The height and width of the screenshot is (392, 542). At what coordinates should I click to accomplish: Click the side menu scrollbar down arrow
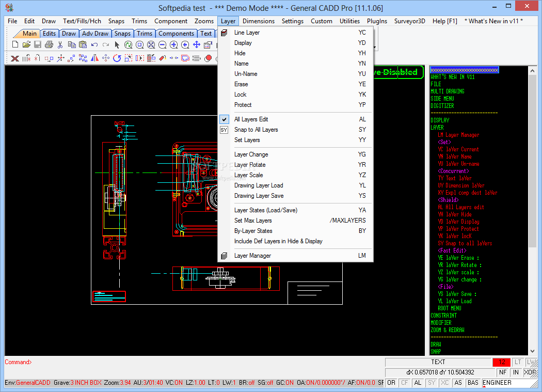point(532,351)
